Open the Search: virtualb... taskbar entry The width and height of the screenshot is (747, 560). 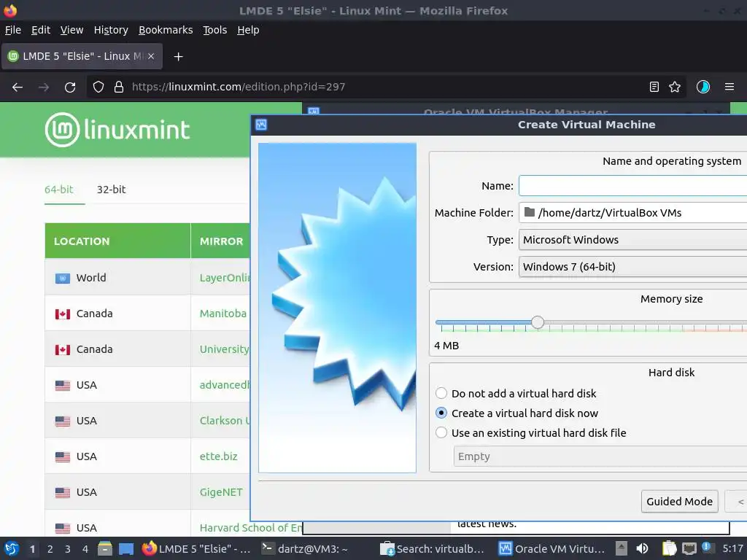click(432, 548)
